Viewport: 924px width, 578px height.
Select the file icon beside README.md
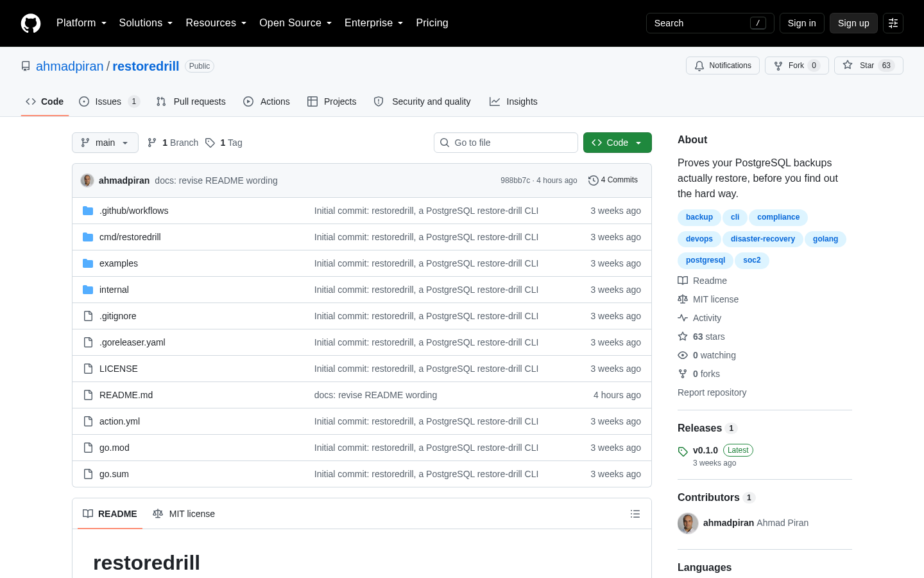coord(88,395)
